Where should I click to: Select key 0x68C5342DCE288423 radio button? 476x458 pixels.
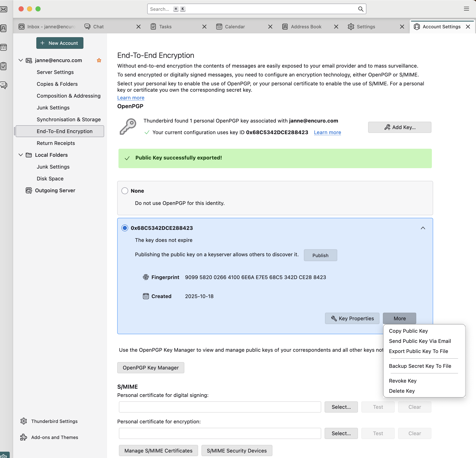click(125, 228)
